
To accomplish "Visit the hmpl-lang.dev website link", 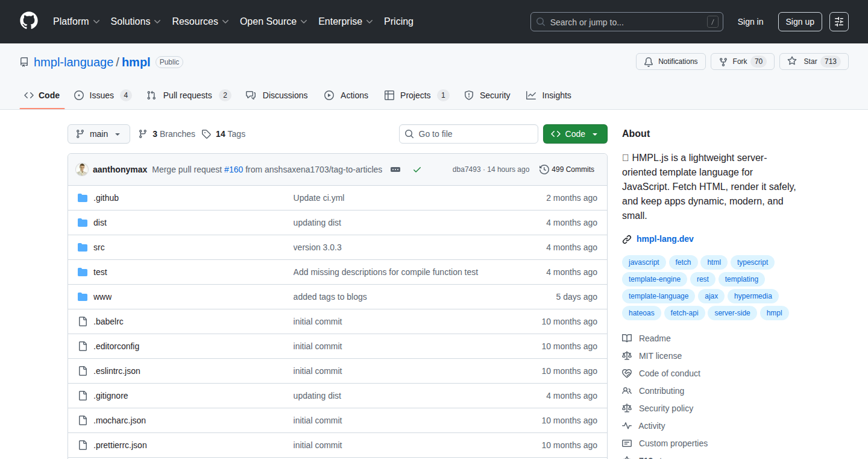I will coord(665,239).
